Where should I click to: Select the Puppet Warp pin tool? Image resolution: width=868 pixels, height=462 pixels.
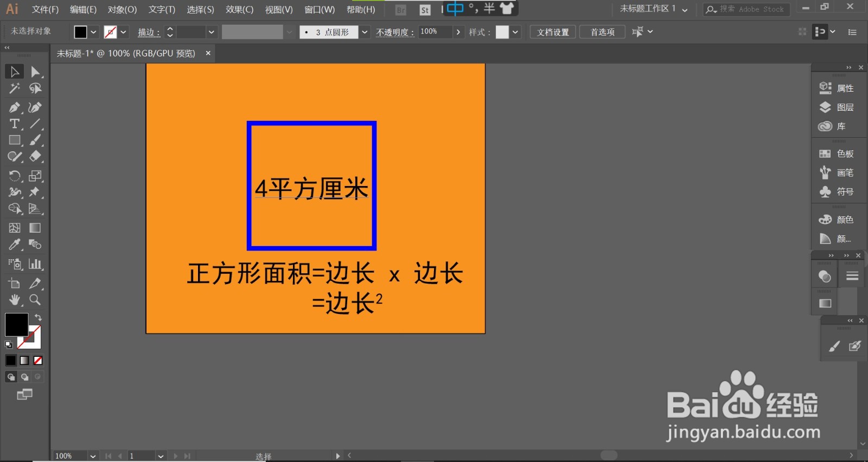(35, 192)
